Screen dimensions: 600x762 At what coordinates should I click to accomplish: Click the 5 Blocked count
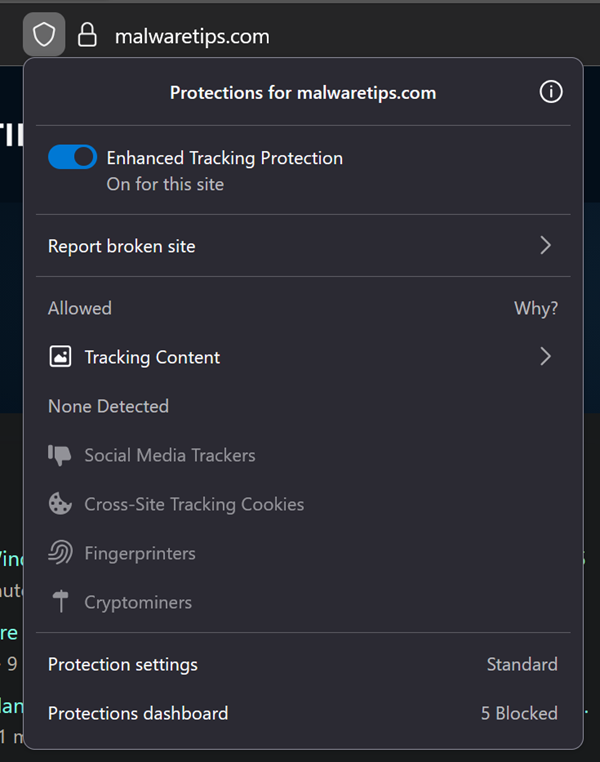point(519,713)
